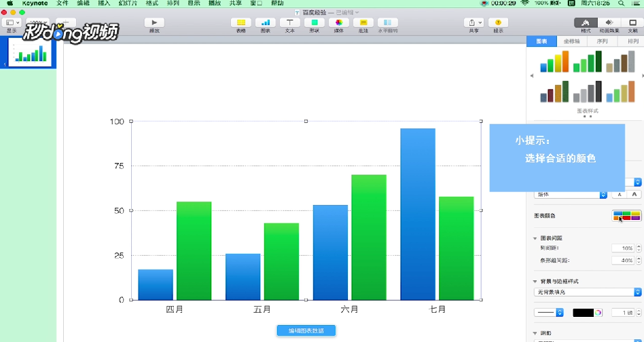The image size is (644, 342).
Task: Open the background fill (无背景填充) dropdown
Action: point(588,292)
